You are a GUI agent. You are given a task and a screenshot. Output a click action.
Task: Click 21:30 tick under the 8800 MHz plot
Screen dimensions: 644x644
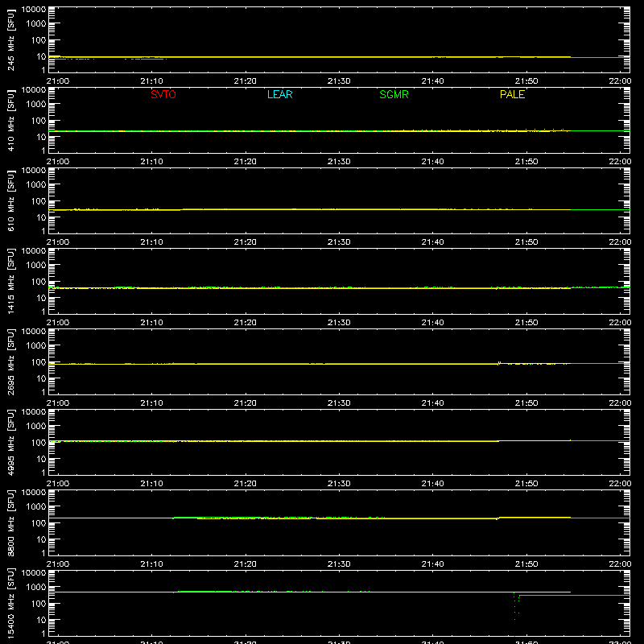tap(339, 564)
